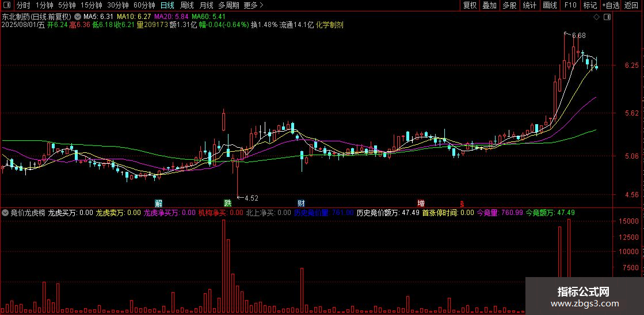Click the 龙虎卖万: 0.00 value

pyautogui.click(x=119, y=213)
